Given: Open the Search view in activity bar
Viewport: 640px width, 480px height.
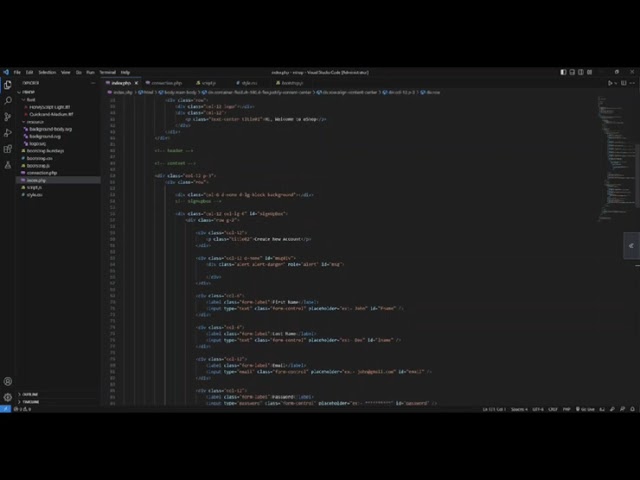Looking at the screenshot, I should tap(8, 101).
